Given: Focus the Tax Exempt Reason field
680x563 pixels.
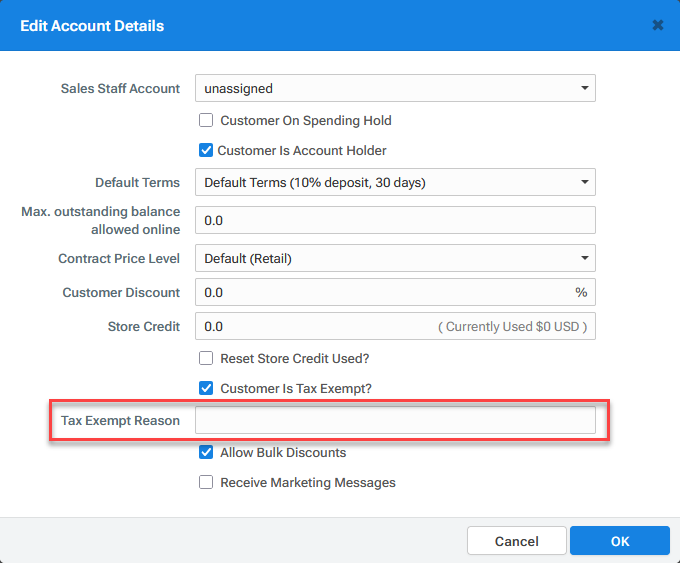Looking at the screenshot, I should pos(395,420).
